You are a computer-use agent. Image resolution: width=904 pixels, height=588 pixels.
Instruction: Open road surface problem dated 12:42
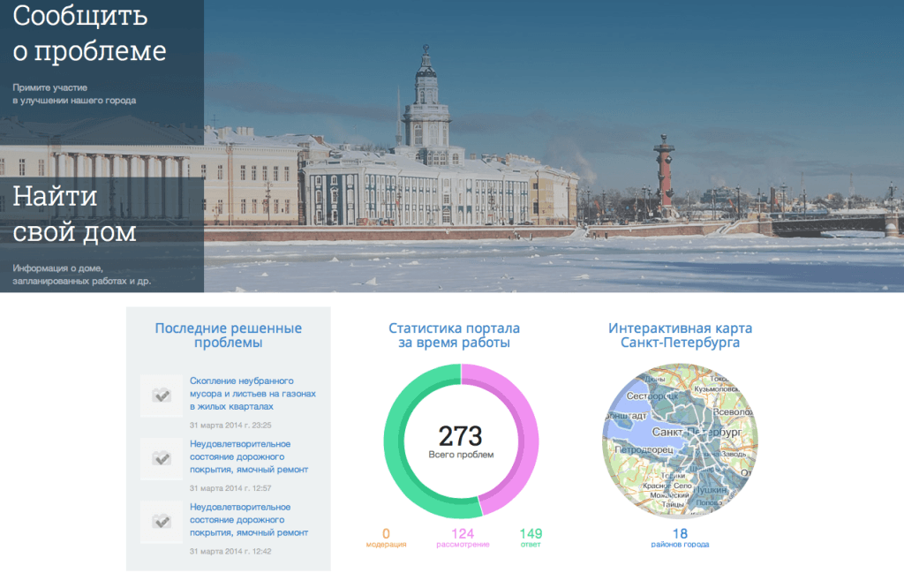tap(249, 520)
